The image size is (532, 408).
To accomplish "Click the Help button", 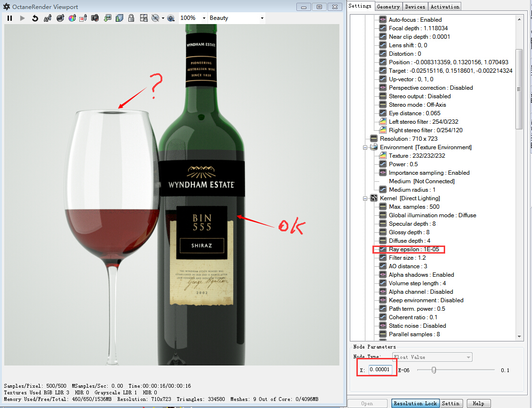I will point(478,403).
